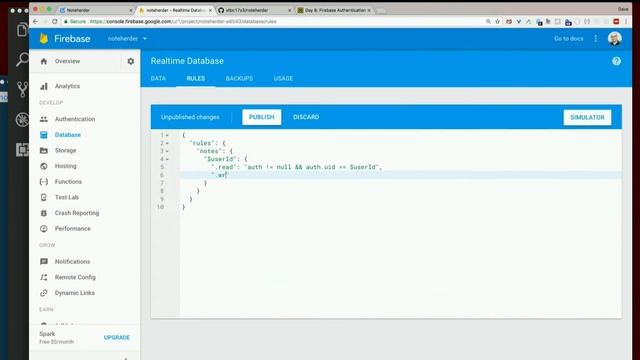Switch to the BACKUPS tab

click(239, 78)
